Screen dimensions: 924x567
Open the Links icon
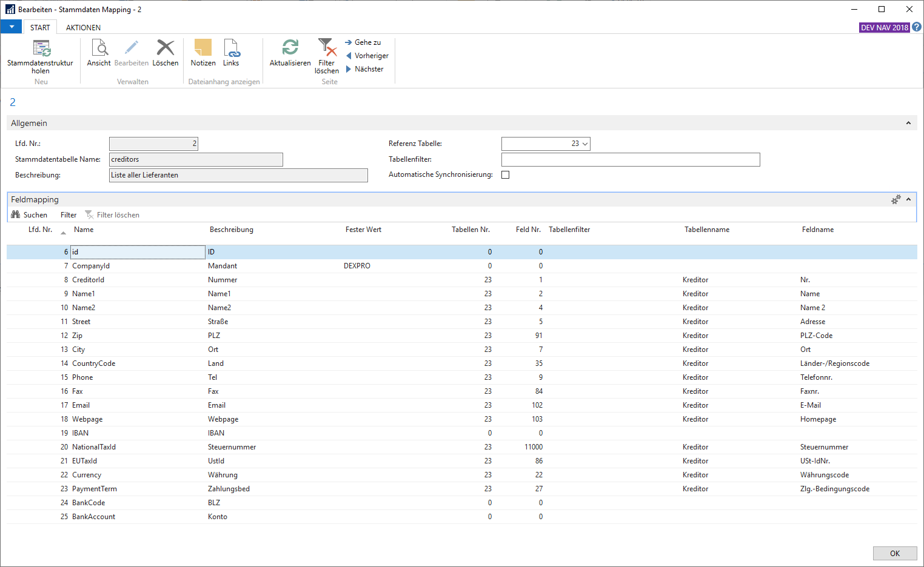(x=232, y=48)
